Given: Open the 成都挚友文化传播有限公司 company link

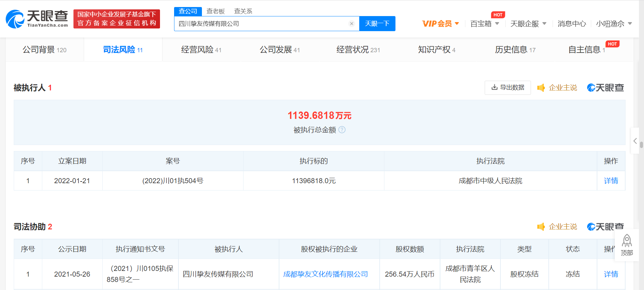Looking at the screenshot, I should (x=325, y=274).
